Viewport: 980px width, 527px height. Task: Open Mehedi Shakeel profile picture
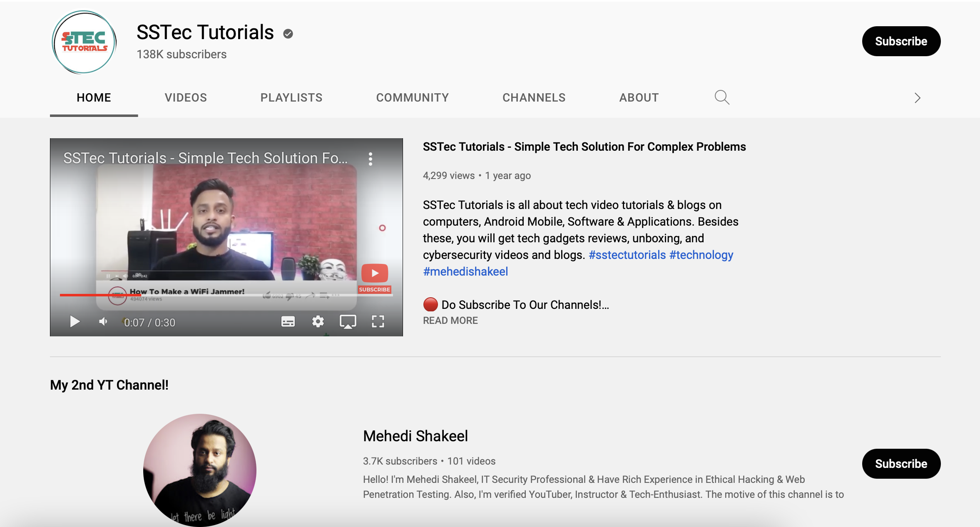(200, 470)
